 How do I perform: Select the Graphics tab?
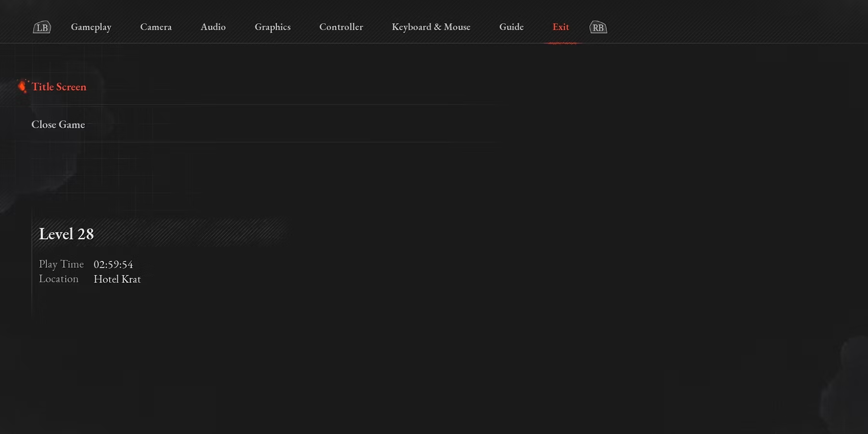(x=272, y=27)
